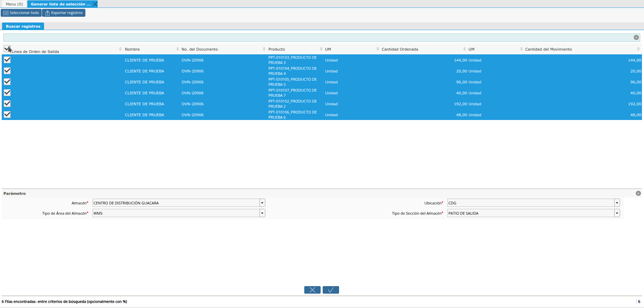Uncheck row for PPT-010104 PRODUCTO DE PRUEBA 4
The image size is (644, 308).
tap(7, 71)
